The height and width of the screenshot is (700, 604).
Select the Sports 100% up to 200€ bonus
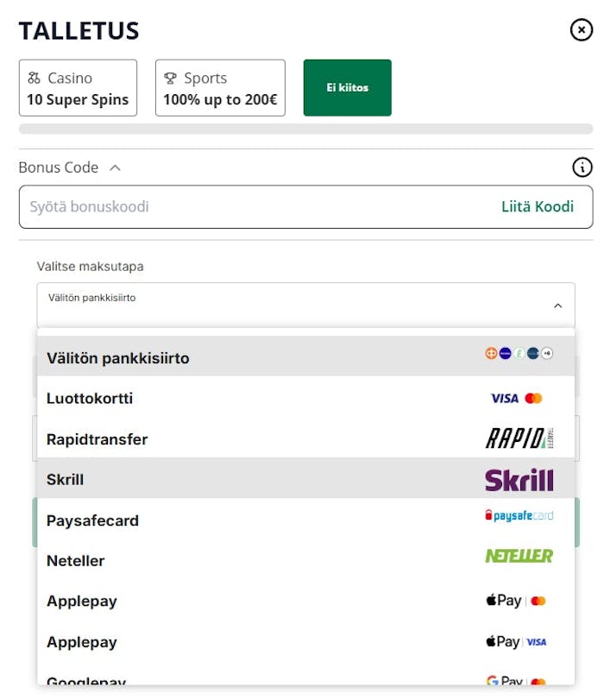click(x=220, y=87)
